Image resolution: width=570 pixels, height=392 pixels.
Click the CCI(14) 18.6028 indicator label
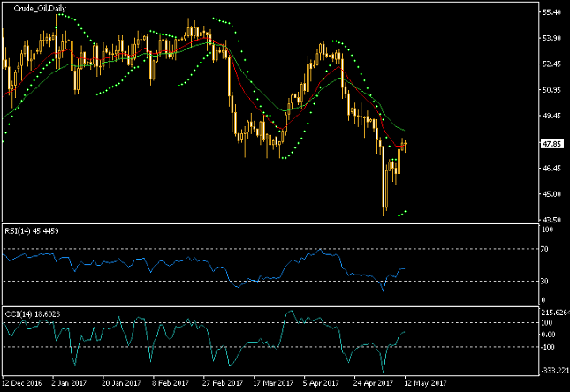point(33,314)
